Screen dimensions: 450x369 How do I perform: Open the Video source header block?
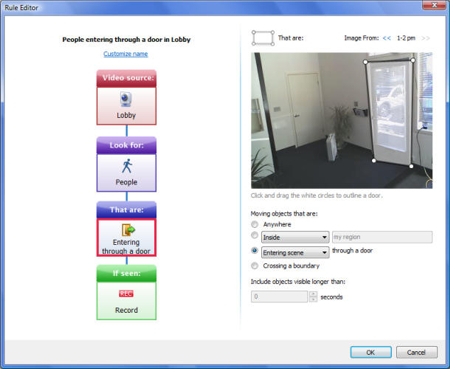pos(127,78)
